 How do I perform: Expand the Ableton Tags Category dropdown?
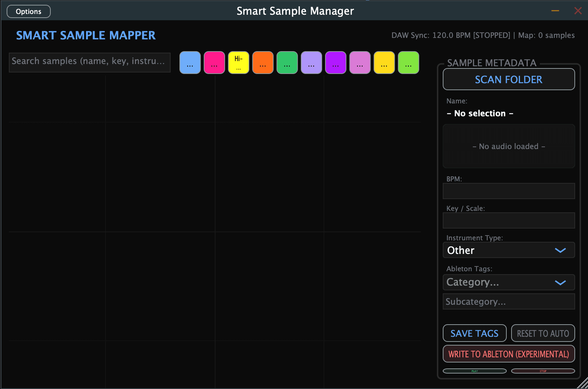click(x=509, y=282)
